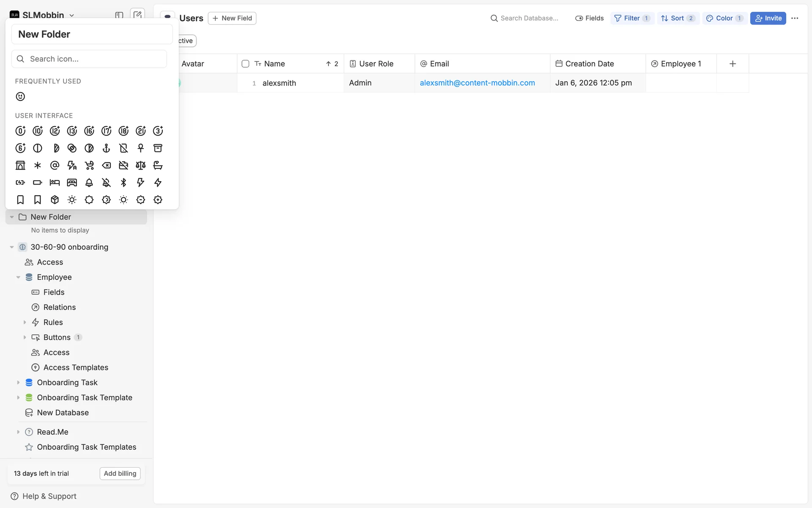Collapse the Employee database tree

click(x=18, y=277)
